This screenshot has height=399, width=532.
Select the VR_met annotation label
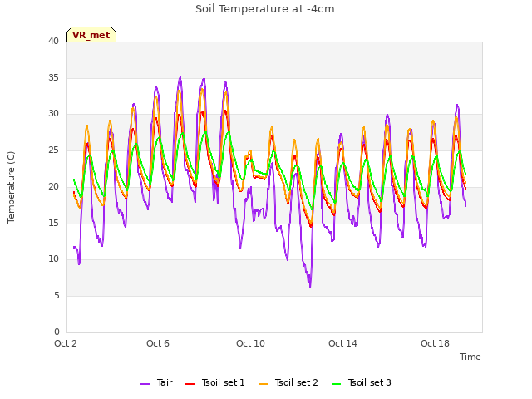91,35
